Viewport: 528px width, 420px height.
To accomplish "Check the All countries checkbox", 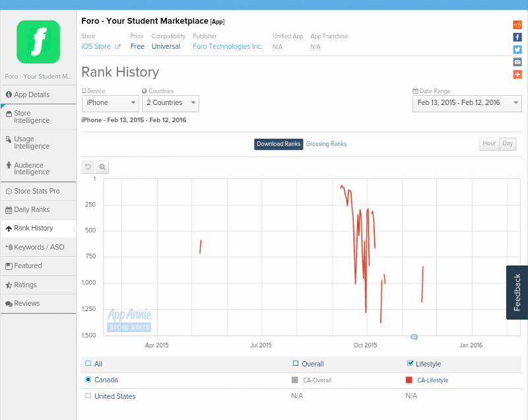I will [88, 363].
